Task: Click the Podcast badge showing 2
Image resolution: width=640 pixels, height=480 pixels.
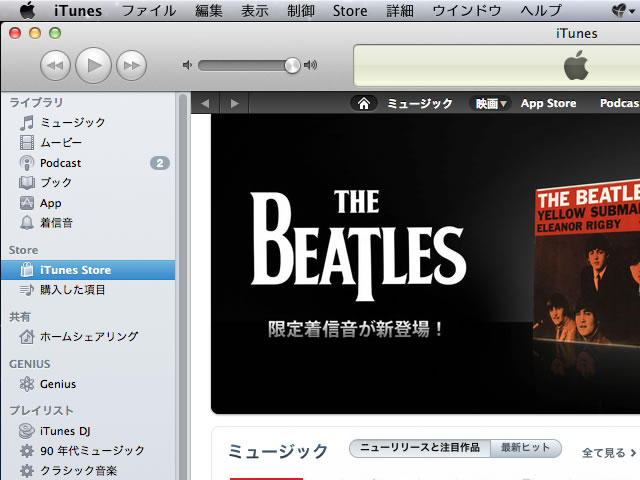Action: click(160, 163)
